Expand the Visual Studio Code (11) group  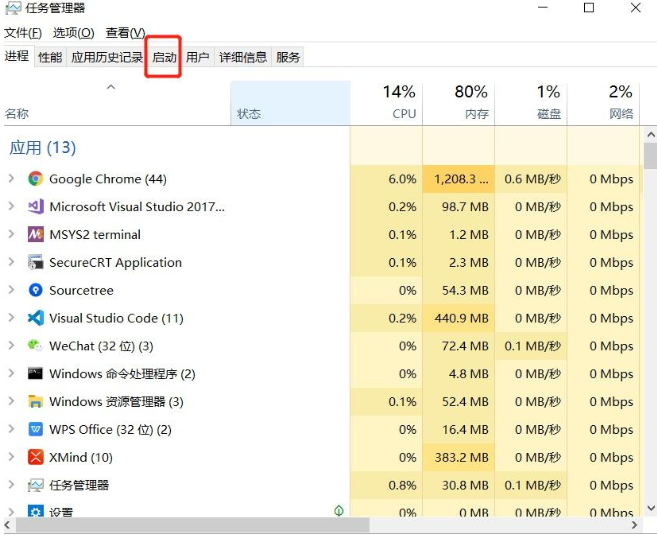pyautogui.click(x=11, y=318)
